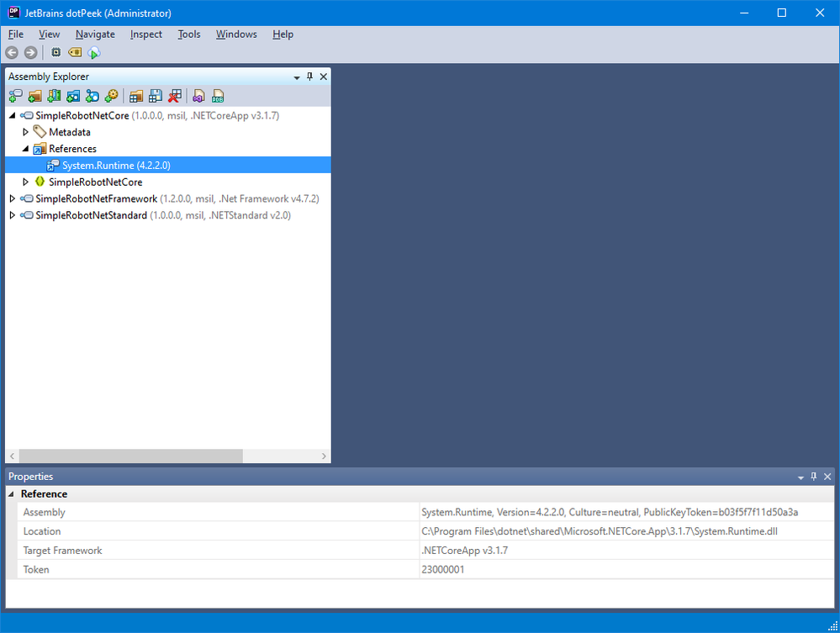This screenshot has height=633, width=840.
Task: Click the cloud with green play icon
Action: pos(93,52)
